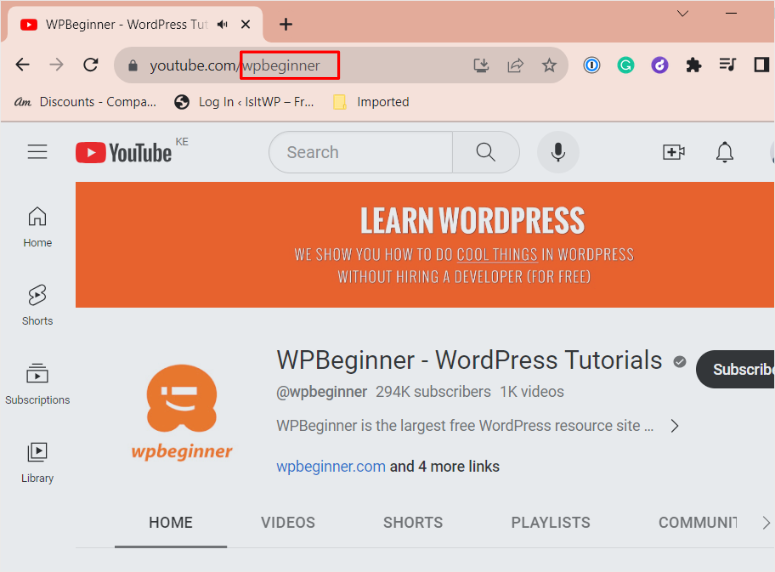The width and height of the screenshot is (775, 572).
Task: Click the '294K subscribers' text
Action: 433,392
